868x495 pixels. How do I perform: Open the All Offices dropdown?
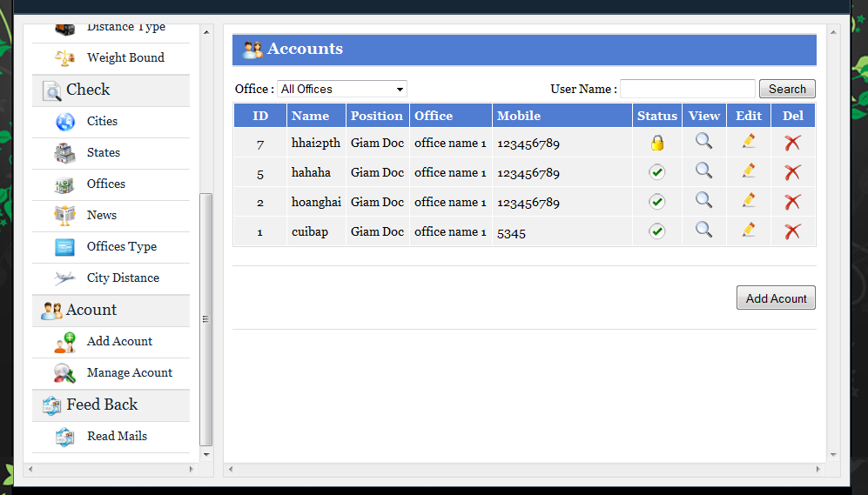342,89
